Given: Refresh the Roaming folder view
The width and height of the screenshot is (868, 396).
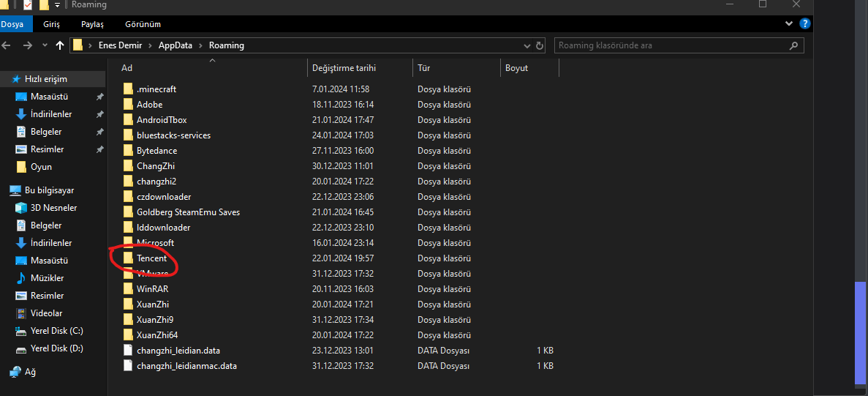Looking at the screenshot, I should pyautogui.click(x=540, y=45).
